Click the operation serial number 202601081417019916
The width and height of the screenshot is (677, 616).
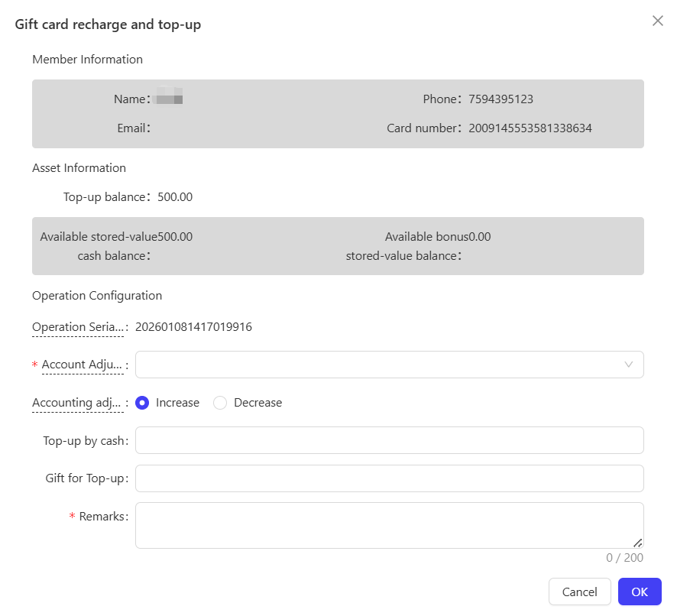pos(193,327)
